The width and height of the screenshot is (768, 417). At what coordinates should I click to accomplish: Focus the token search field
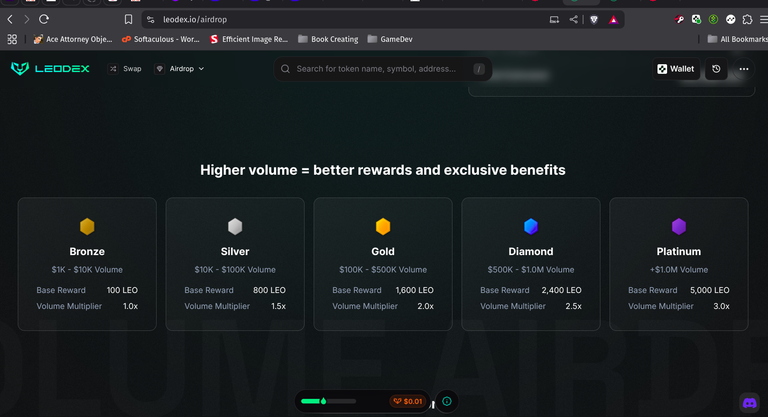click(383, 69)
